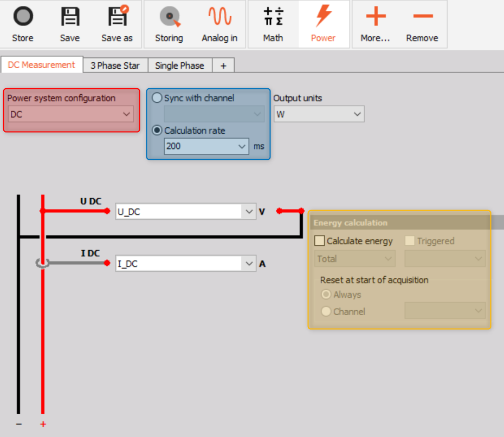Screen dimensions: 504x437
Task: Click the Store record icon
Action: [x=23, y=16]
